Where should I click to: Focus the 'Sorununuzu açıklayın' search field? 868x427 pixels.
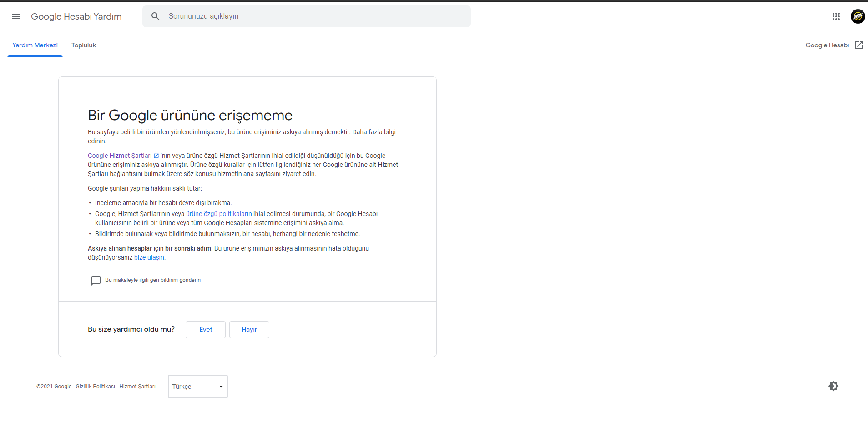coord(307,16)
